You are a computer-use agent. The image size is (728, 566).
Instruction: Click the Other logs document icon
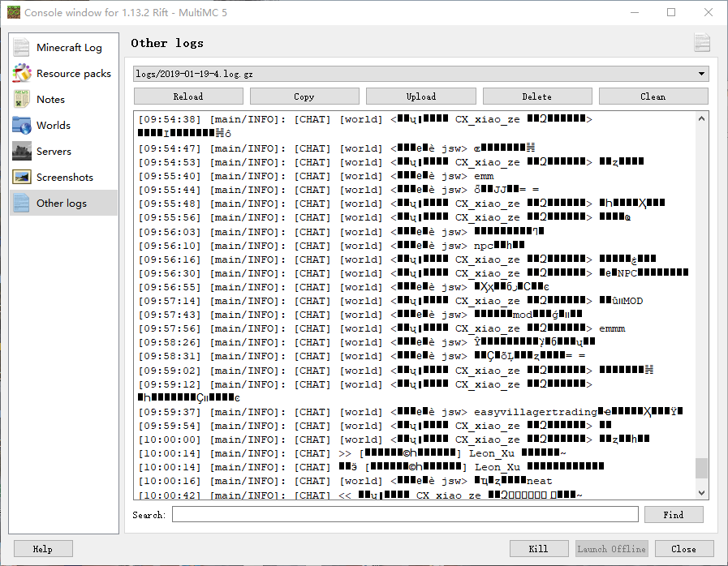coord(21,204)
